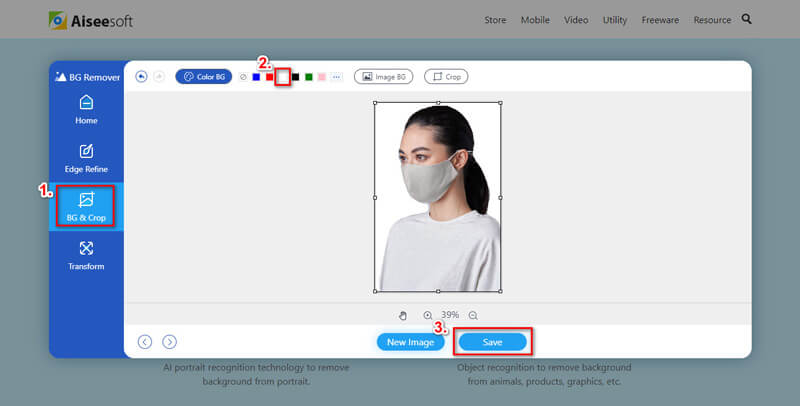Screen dimensions: 800x406
Task: Pick the green background swatch
Action: (309, 77)
